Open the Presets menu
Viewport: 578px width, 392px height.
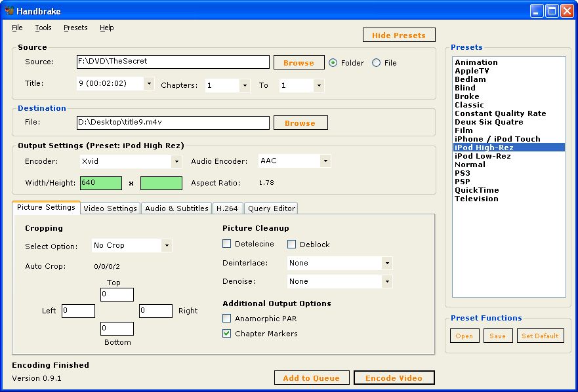coord(75,28)
